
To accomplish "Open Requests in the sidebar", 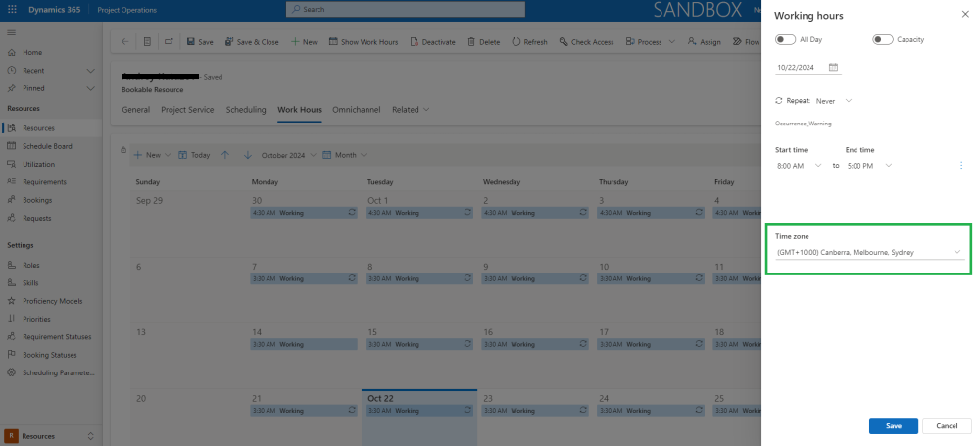I will (x=37, y=218).
